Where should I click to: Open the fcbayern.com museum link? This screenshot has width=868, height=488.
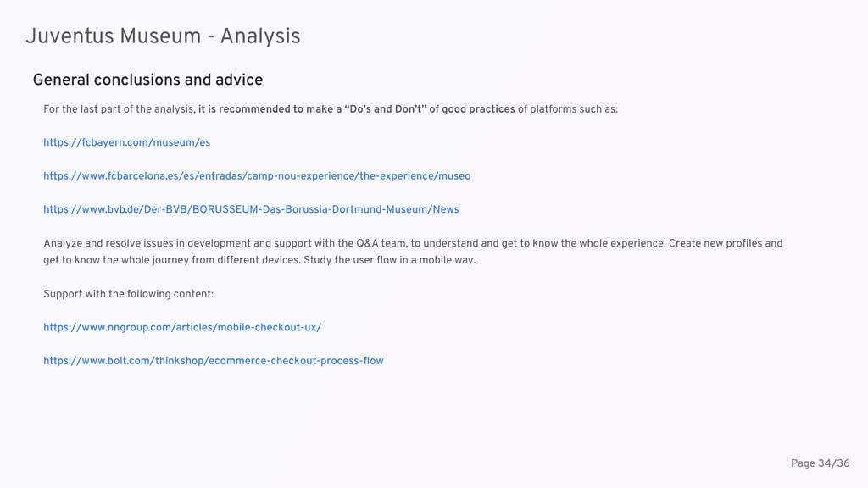point(127,142)
